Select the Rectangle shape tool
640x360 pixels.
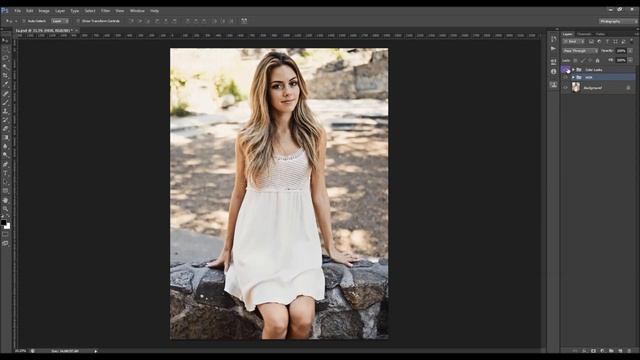pyautogui.click(x=5, y=191)
